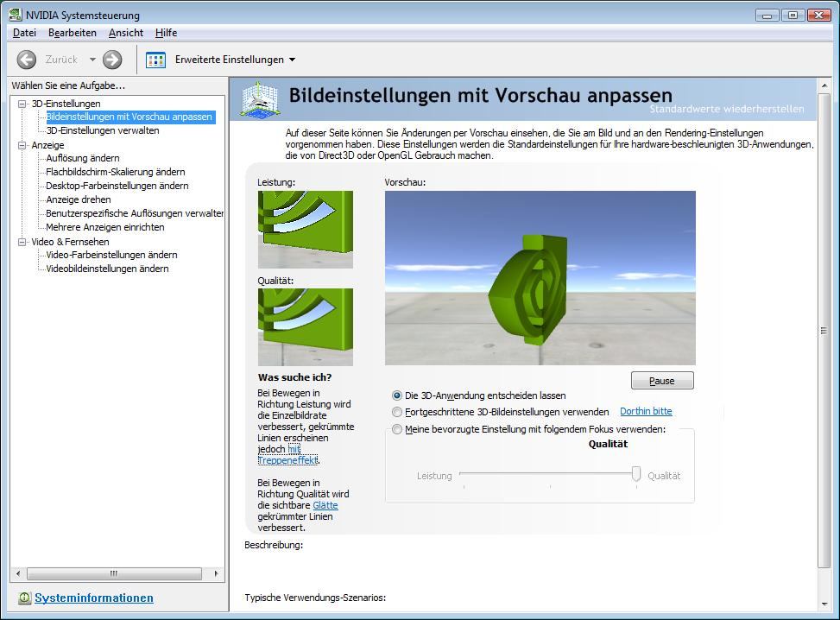Select Fortgeschrittene 3D-Bildeinstellungen verwenden option
Screen dimensions: 840x620
(397, 412)
